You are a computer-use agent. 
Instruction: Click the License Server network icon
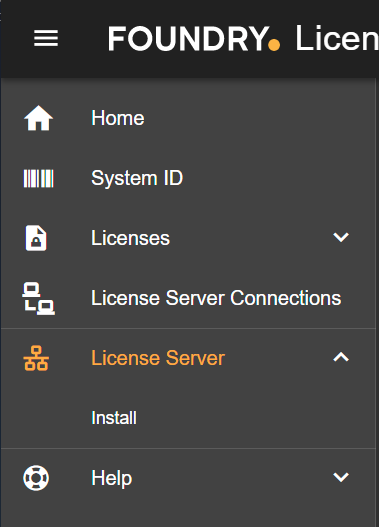point(36,358)
